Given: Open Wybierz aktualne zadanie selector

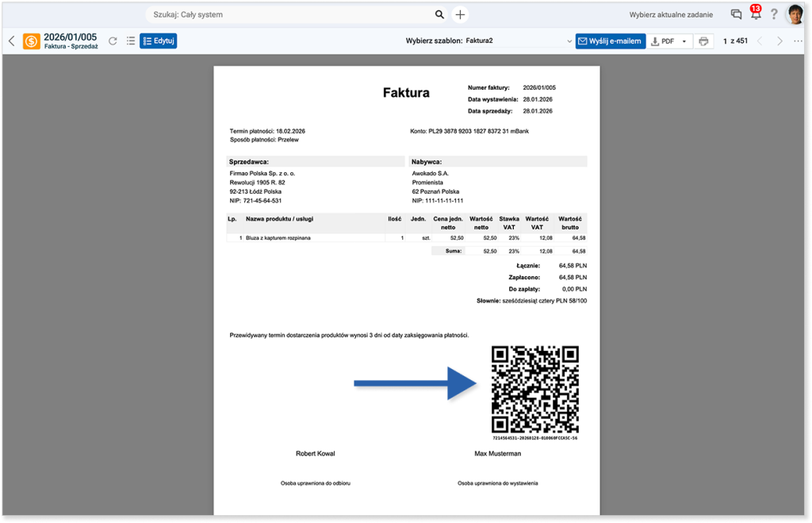Looking at the screenshot, I should point(671,14).
